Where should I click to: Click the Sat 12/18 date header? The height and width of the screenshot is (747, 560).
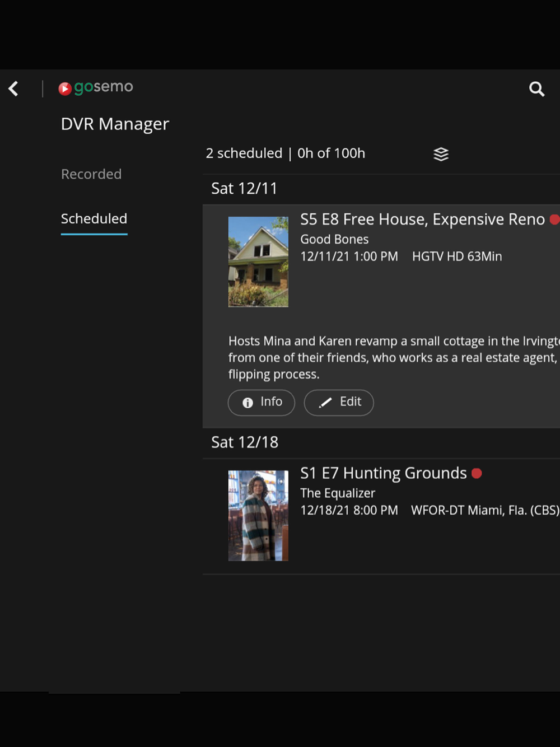[x=245, y=442]
